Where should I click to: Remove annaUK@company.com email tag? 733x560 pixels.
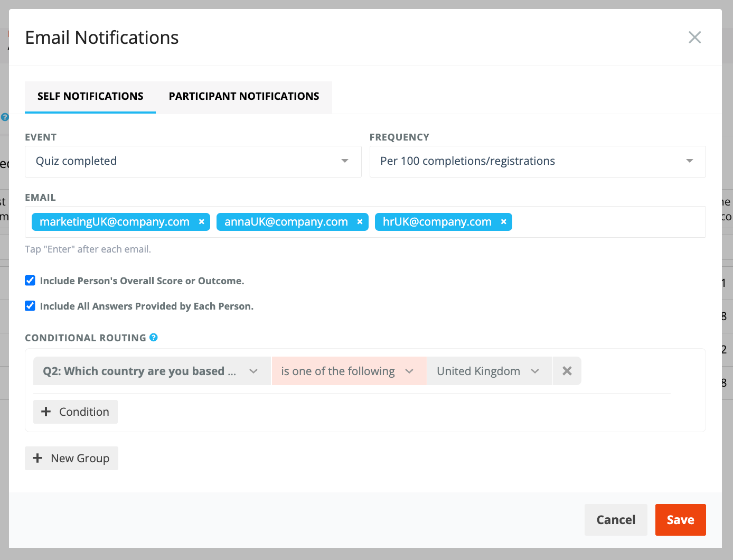[x=360, y=222]
